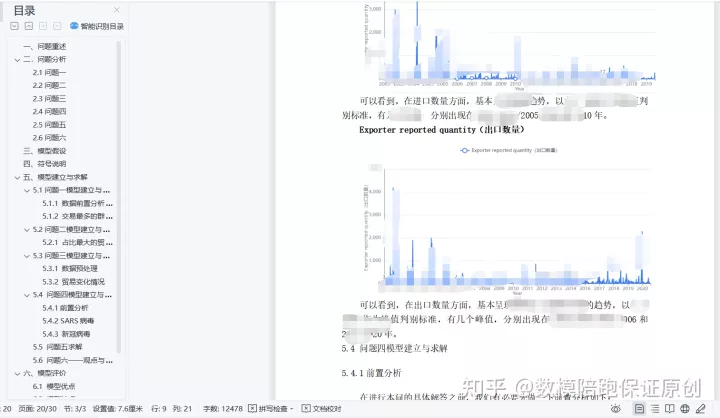The image size is (720, 418).
Task: Go to 5.3.1 数据预处理 entry
Action: point(70,269)
